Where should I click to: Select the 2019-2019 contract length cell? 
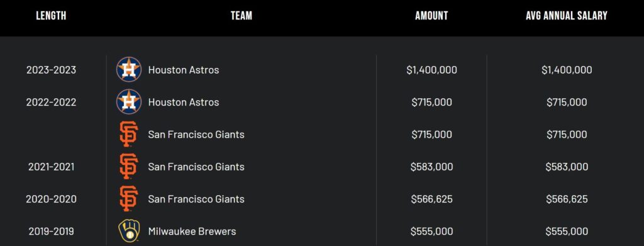pos(52,232)
